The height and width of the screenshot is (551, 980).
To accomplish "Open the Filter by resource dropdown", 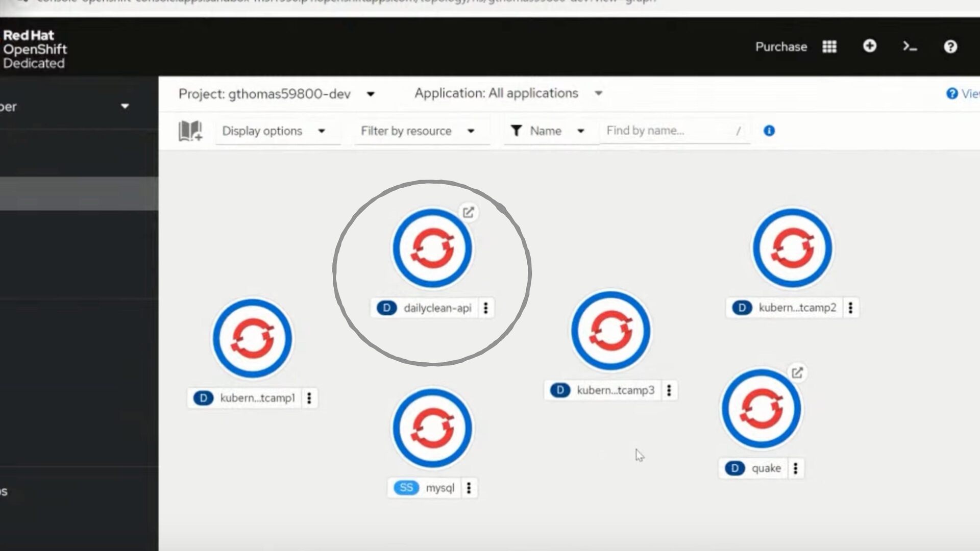I will (x=418, y=131).
